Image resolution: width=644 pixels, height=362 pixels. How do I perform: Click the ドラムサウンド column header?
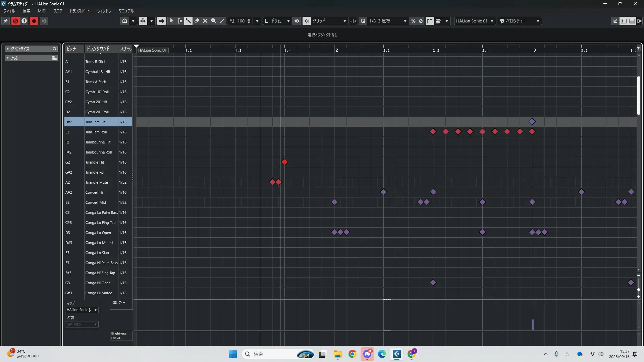coord(98,49)
